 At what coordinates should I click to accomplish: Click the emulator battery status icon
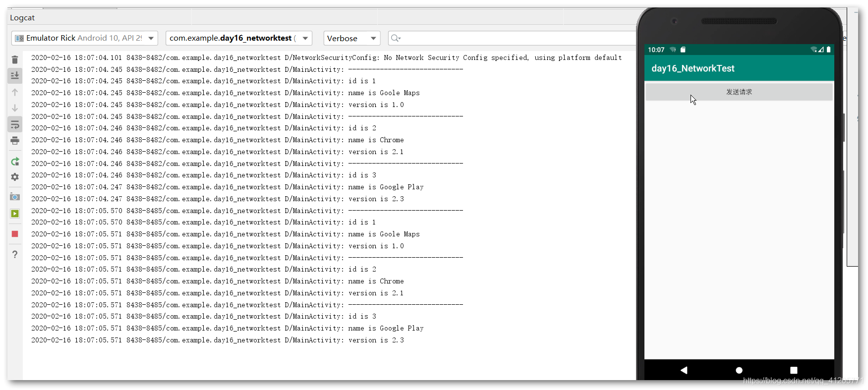pos(828,50)
